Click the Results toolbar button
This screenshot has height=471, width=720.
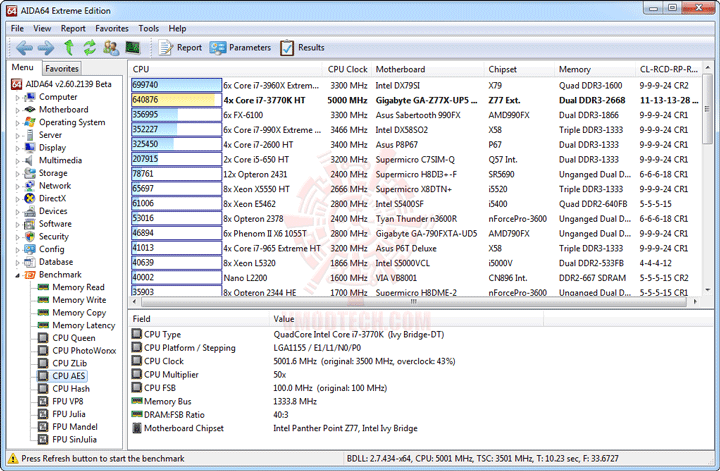point(302,48)
